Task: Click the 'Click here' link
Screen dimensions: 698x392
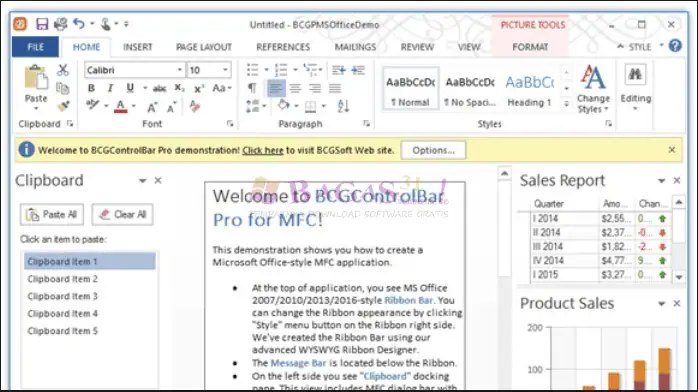Action: click(263, 150)
